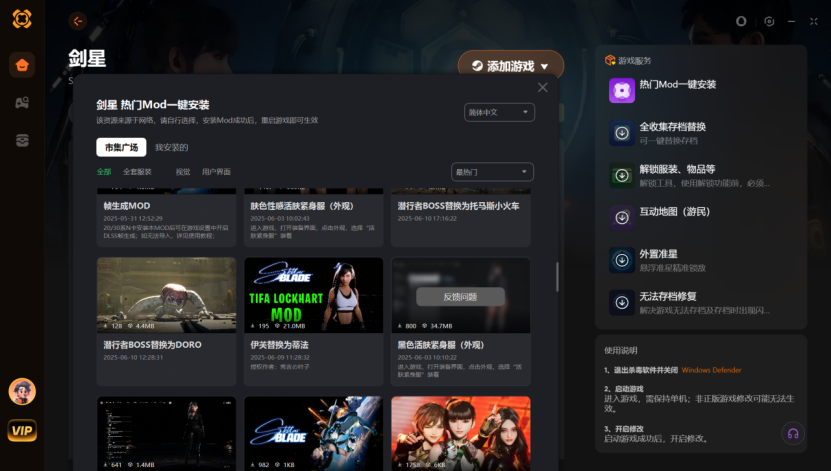This screenshot has height=471, width=831.
Task: Expand the 添加游戏 dropdown arrow
Action: click(544, 67)
